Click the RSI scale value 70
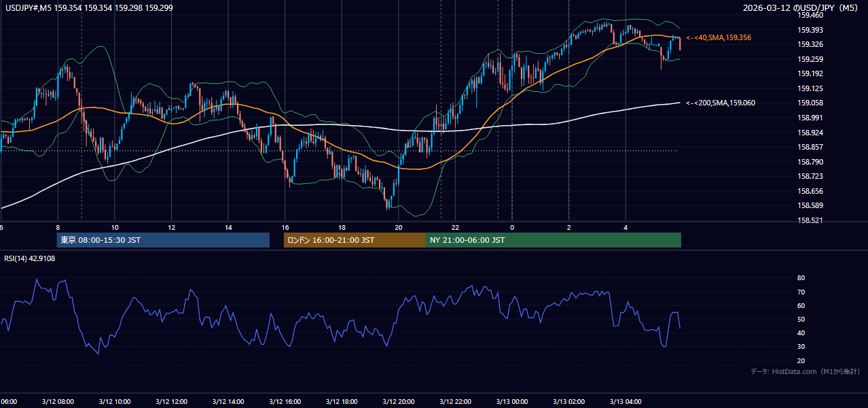The width and height of the screenshot is (868, 408). point(801,292)
